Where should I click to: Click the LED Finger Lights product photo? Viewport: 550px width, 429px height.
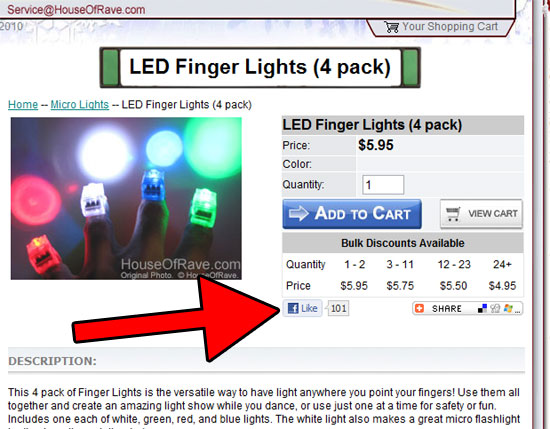[126, 199]
